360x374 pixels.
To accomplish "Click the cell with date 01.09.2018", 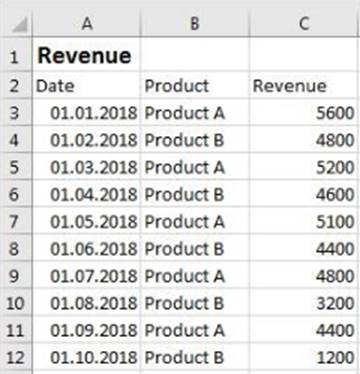I will click(87, 331).
